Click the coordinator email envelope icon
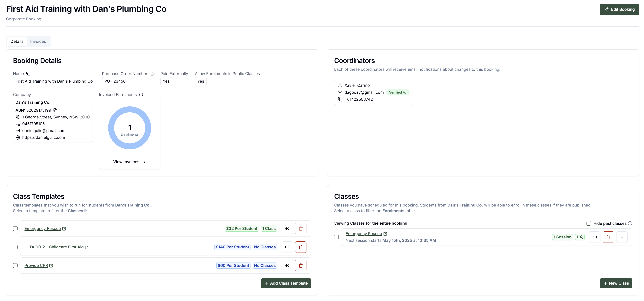 click(x=340, y=92)
